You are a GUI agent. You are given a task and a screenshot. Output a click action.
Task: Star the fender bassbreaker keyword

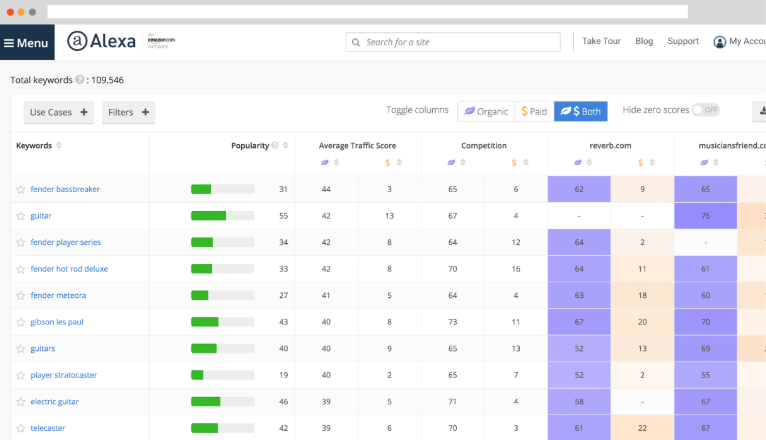(x=21, y=189)
